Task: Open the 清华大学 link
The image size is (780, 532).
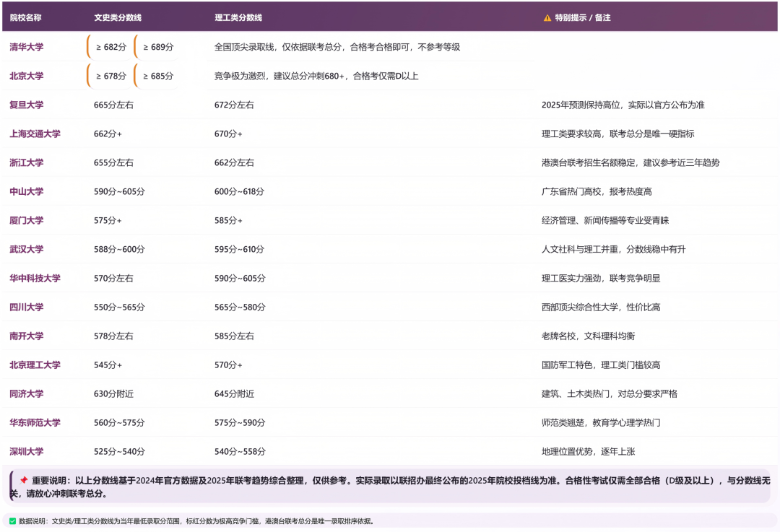Action: pos(27,47)
